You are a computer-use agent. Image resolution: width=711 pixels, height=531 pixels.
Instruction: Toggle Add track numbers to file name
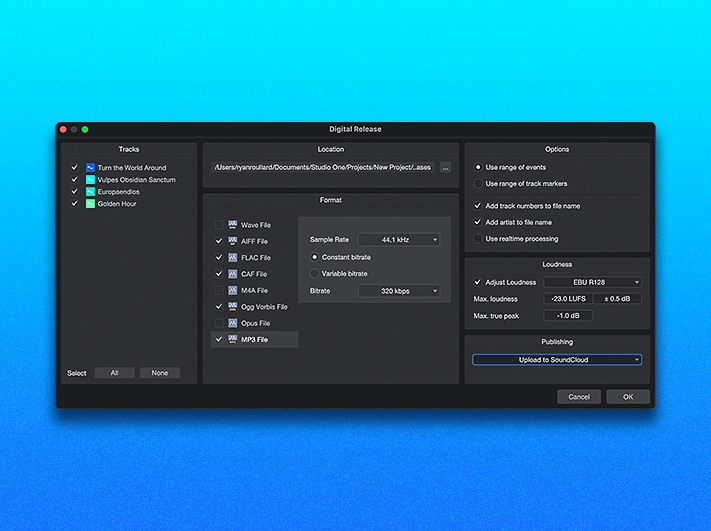[477, 206]
